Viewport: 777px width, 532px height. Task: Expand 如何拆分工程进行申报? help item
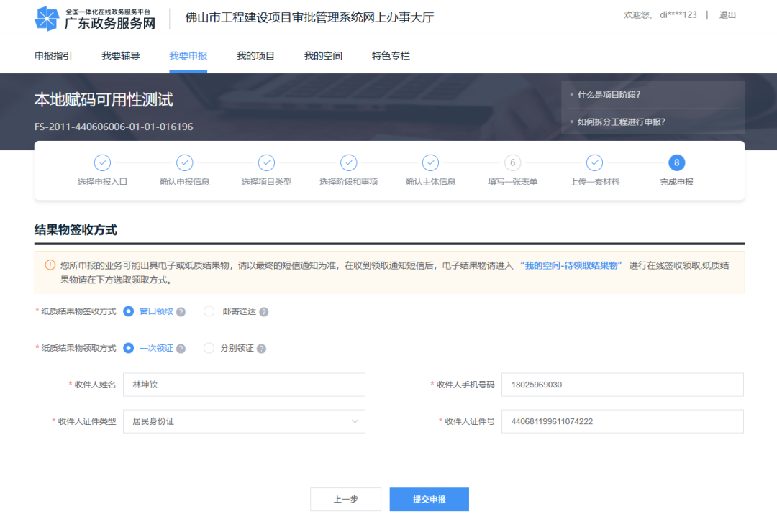tap(621, 121)
